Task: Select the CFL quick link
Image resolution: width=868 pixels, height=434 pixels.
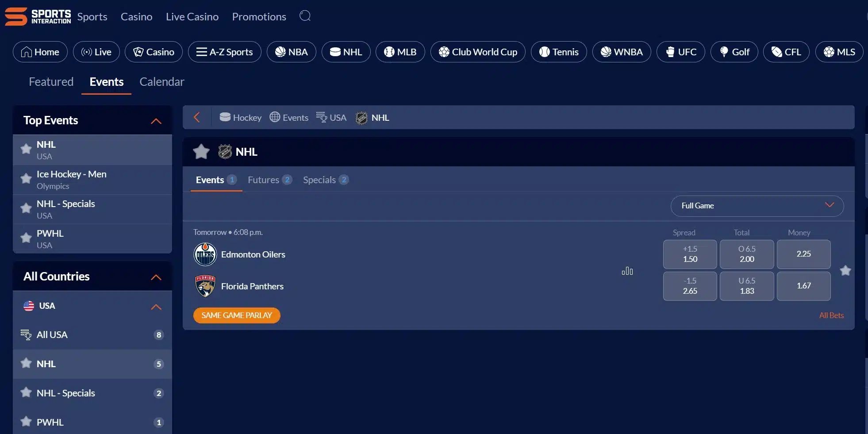Action: click(x=787, y=52)
